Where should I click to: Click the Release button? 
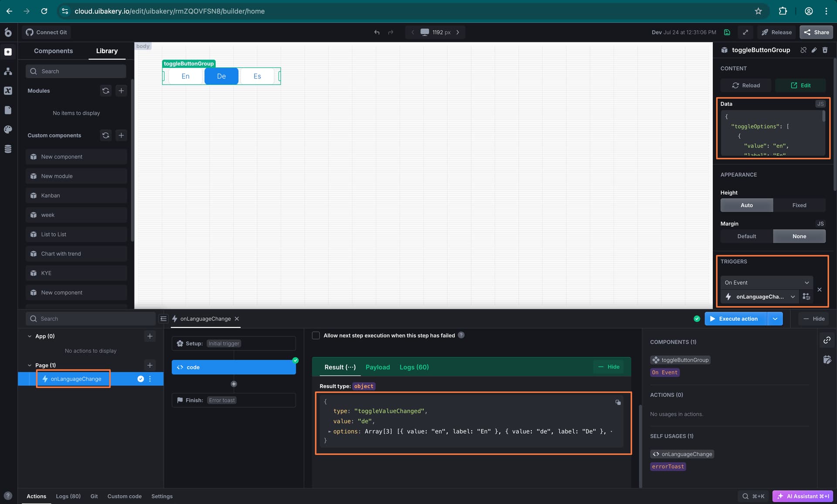(x=776, y=32)
